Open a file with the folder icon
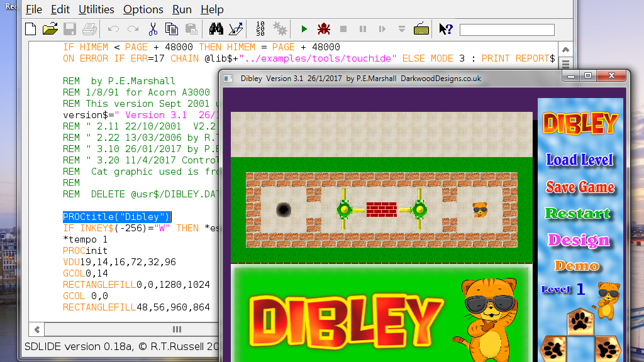The width and height of the screenshot is (644, 362). tap(50, 29)
